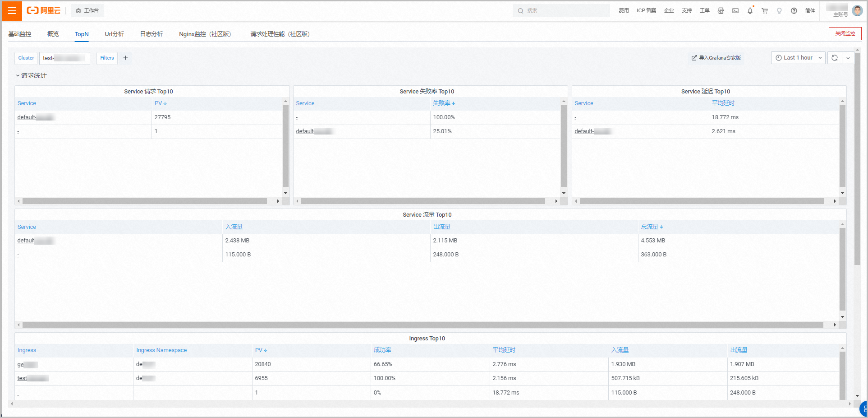Click the dashboard refresh icon

[x=835, y=58]
